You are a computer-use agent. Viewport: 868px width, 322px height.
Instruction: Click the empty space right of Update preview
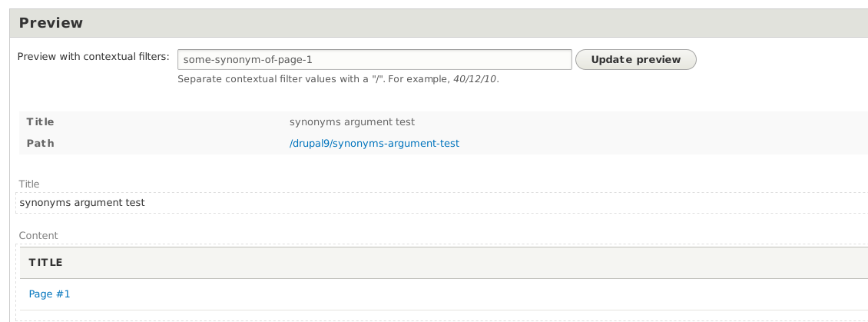[x=776, y=59]
